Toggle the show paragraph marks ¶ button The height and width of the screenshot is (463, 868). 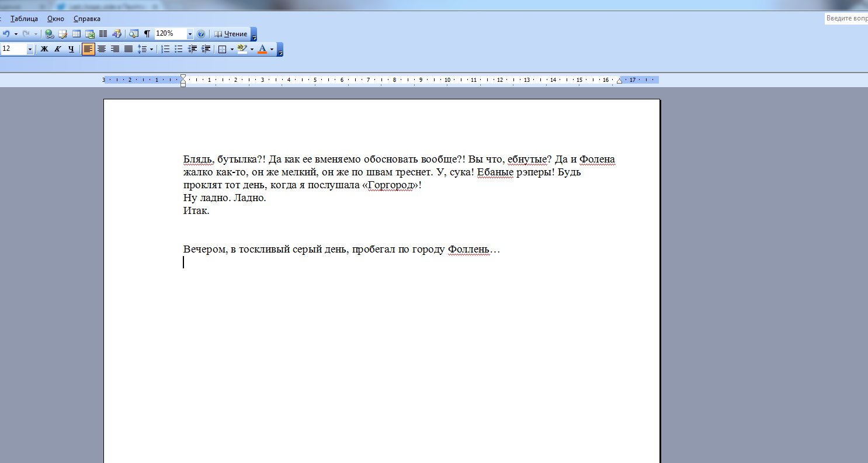[x=147, y=34]
